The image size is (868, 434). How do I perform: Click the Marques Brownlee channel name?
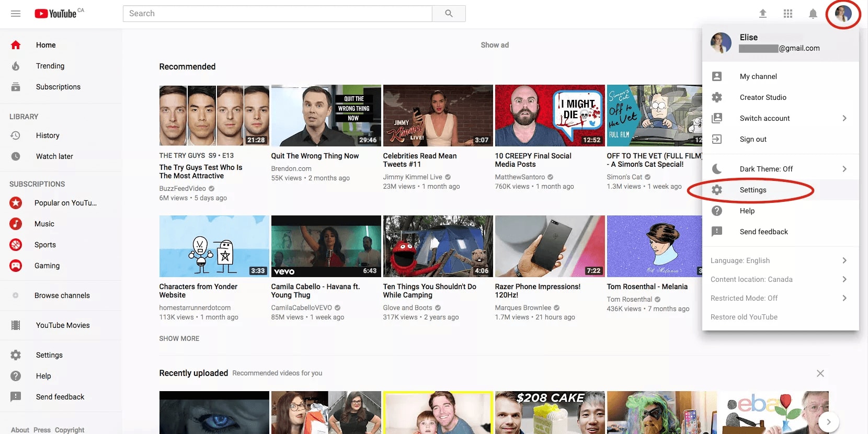[523, 307]
